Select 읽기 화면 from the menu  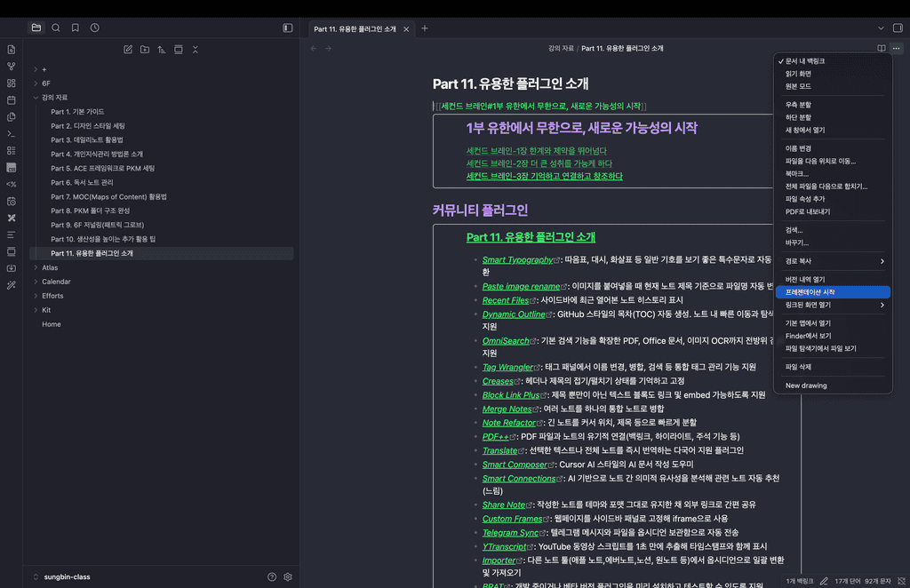[833, 75]
